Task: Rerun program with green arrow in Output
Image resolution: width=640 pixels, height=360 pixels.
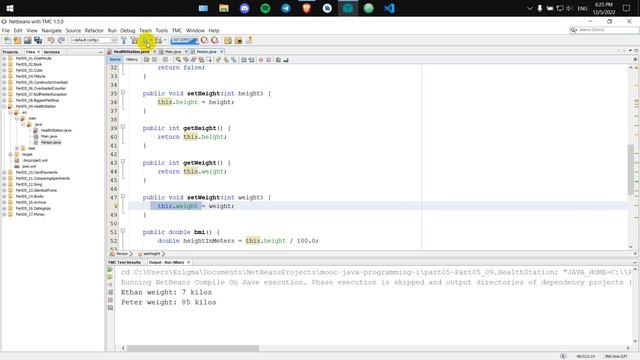Action: (110, 270)
